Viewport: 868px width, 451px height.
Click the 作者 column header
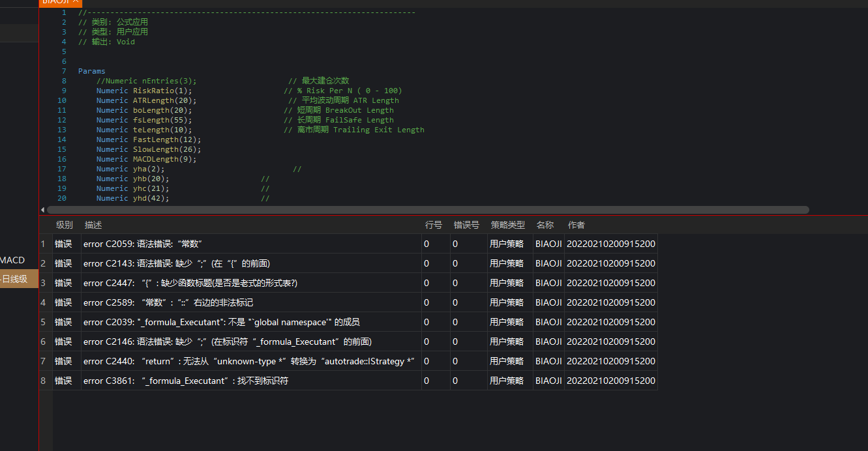pyautogui.click(x=576, y=225)
